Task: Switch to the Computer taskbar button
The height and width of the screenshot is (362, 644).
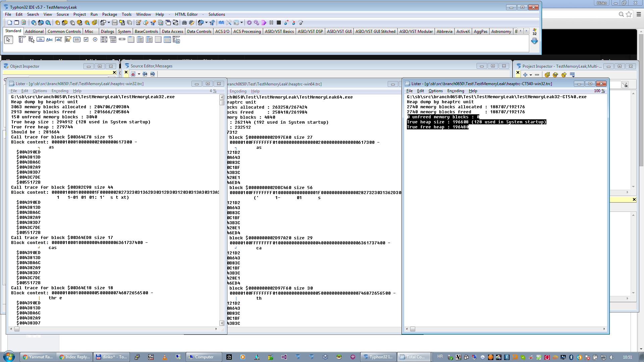Action: pyautogui.click(x=204, y=357)
